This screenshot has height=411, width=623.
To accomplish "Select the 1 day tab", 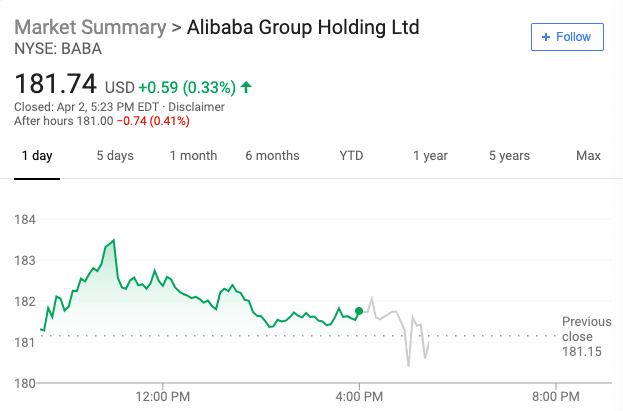I will tap(37, 156).
